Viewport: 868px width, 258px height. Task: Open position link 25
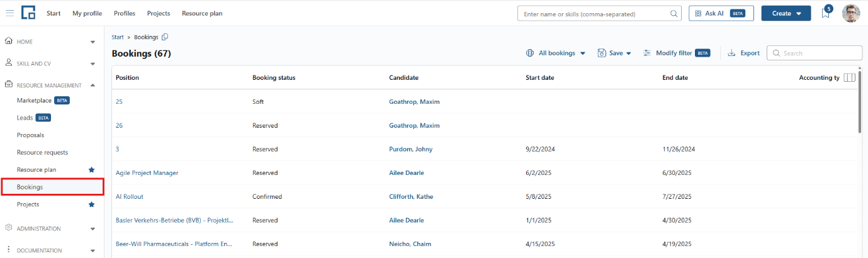coord(119,102)
